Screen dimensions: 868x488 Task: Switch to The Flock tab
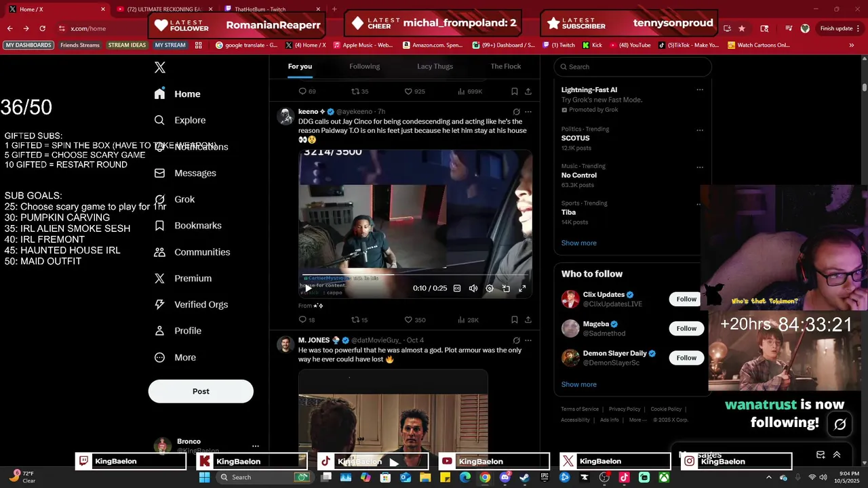506,66
